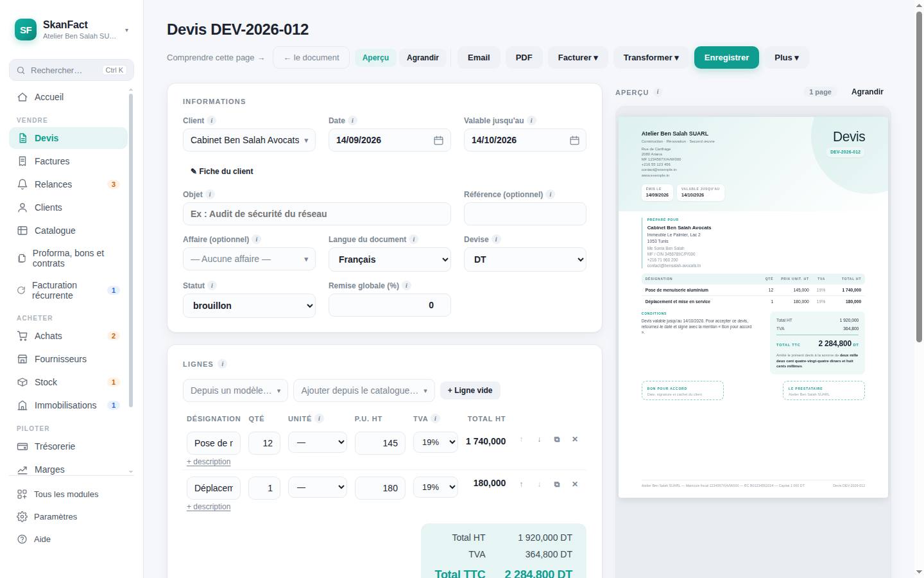The width and height of the screenshot is (924, 578).
Task: Open the Devise currency select
Action: click(525, 259)
